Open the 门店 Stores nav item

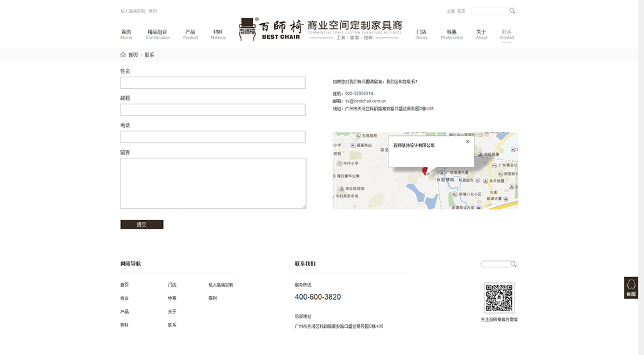click(421, 35)
